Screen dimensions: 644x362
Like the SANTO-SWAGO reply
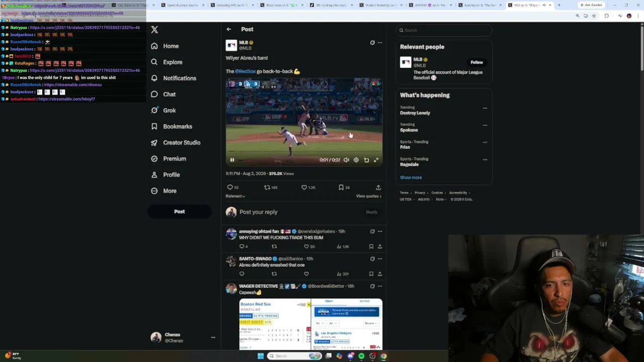pyautogui.click(x=306, y=274)
